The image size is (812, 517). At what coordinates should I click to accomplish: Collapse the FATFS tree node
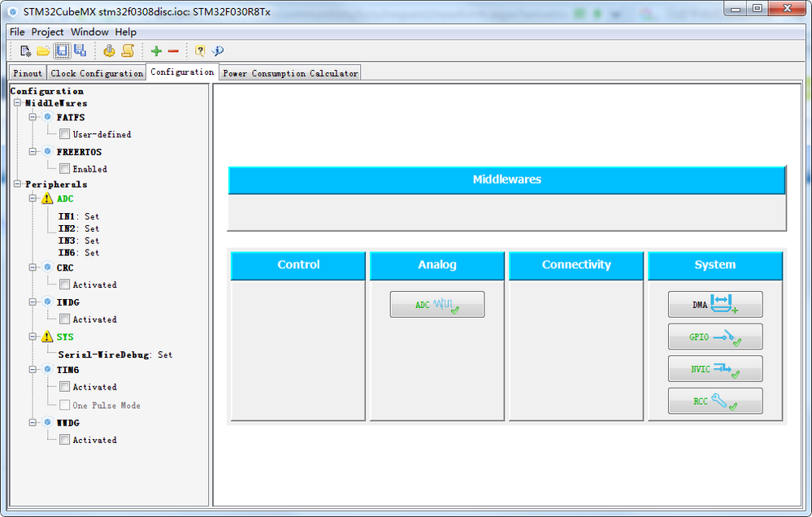pyautogui.click(x=33, y=117)
